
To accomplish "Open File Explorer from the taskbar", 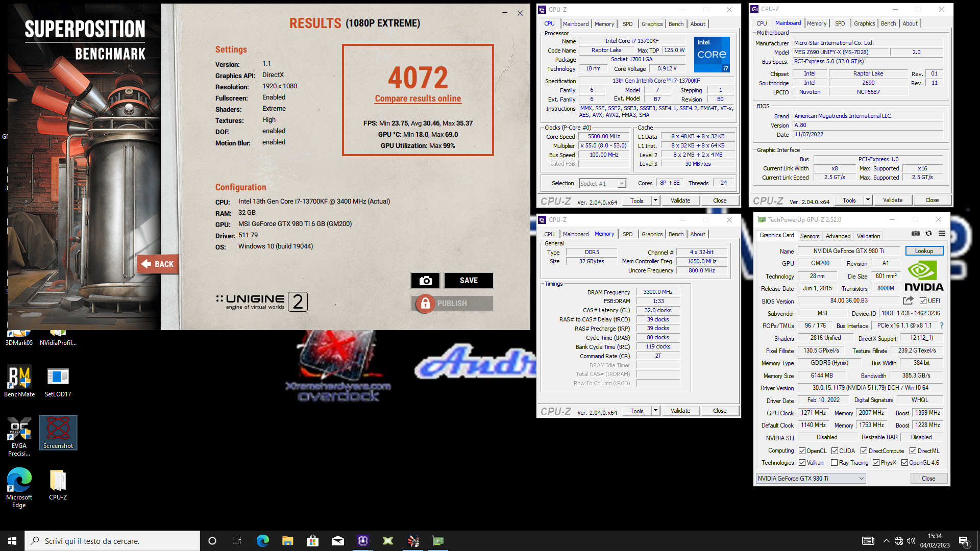I will (287, 541).
